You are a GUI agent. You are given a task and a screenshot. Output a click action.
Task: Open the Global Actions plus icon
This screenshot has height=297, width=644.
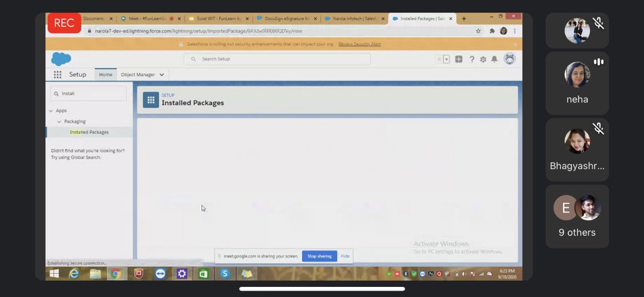pyautogui.click(x=458, y=59)
